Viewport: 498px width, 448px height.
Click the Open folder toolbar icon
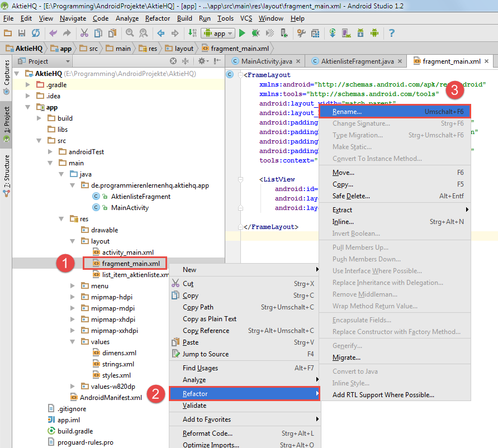pos(8,33)
